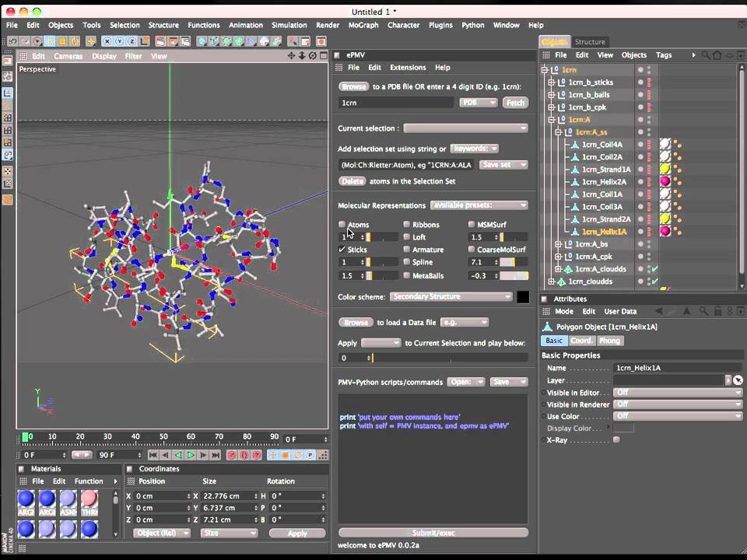Click the record keyframe red button
Image resolution: width=747 pixels, height=560 pixels.
232,455
